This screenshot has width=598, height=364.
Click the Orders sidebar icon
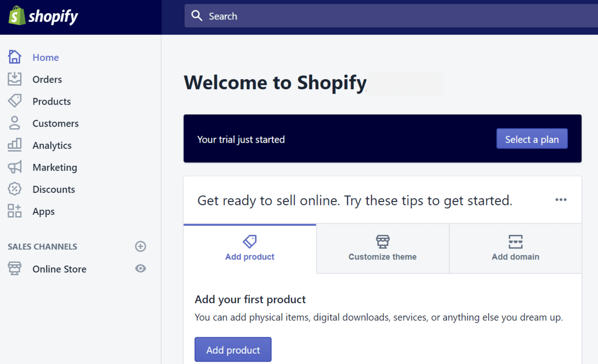[x=15, y=79]
